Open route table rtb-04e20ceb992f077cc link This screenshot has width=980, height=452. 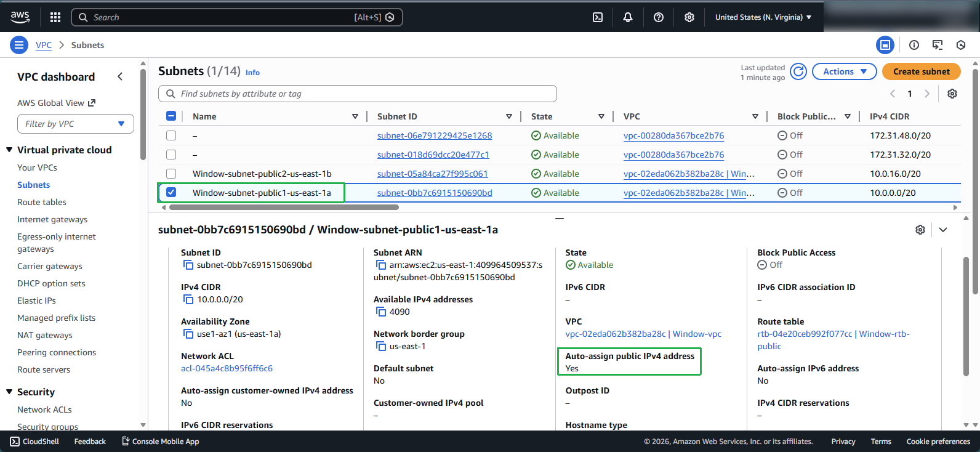point(833,340)
